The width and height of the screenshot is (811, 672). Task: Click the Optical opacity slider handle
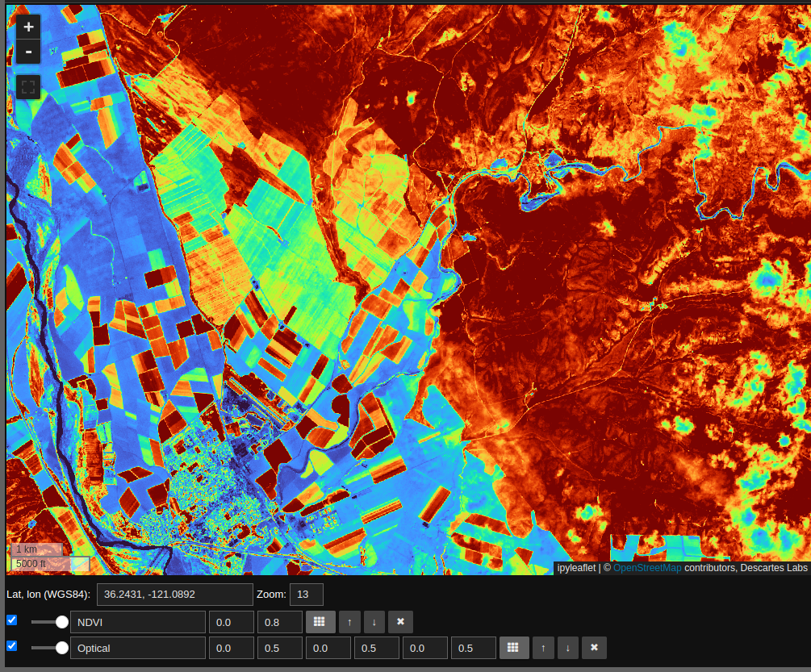click(x=61, y=648)
